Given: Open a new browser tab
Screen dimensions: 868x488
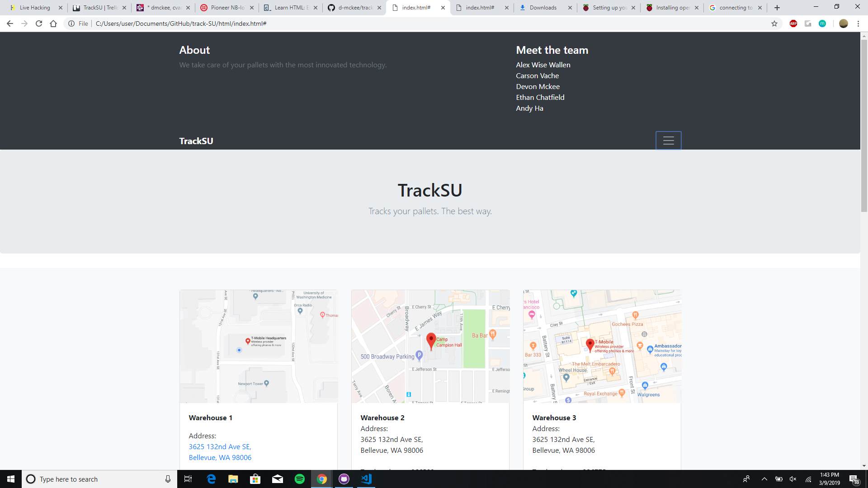Looking at the screenshot, I should (x=777, y=8).
